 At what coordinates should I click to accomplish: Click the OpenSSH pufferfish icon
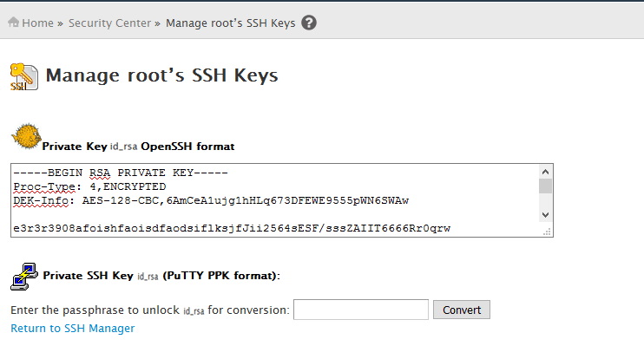[26, 136]
